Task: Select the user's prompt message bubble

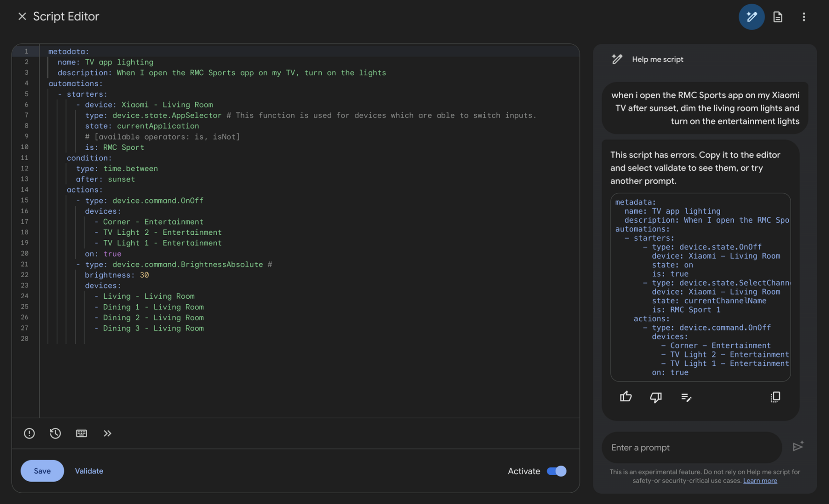Action: tap(704, 108)
